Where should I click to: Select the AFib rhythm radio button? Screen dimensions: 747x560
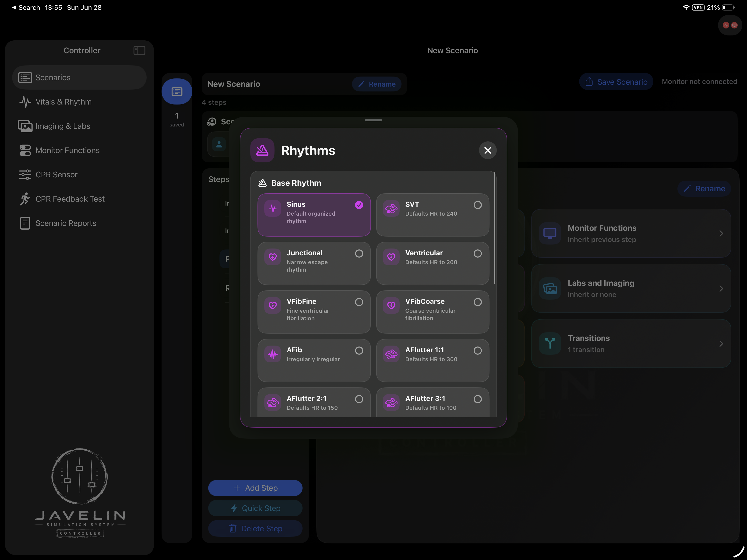[359, 351]
